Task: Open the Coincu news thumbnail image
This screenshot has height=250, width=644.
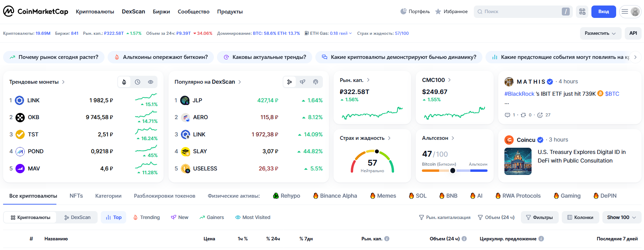Action: point(518,161)
